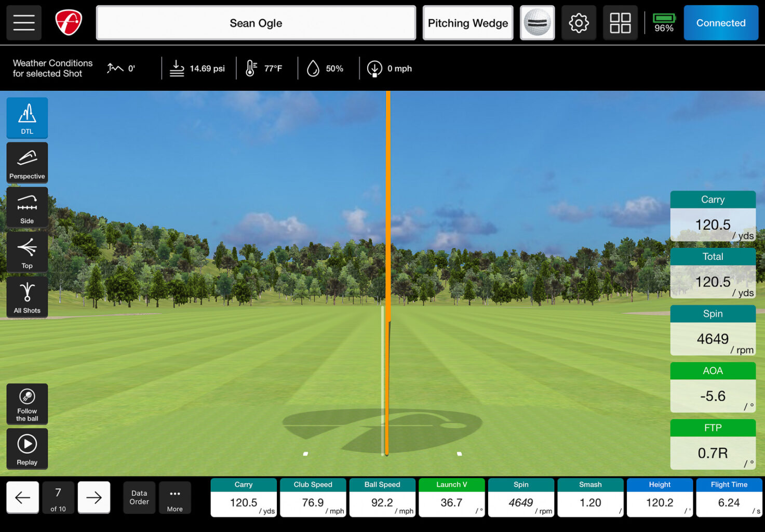Click the Sean Ogle player name field
Screen dimensions: 765x532
[x=256, y=22]
